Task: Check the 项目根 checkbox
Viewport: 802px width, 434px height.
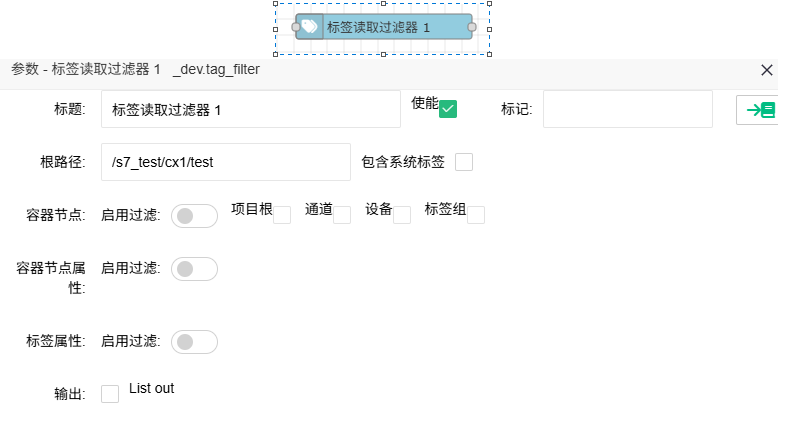Action: click(x=282, y=215)
